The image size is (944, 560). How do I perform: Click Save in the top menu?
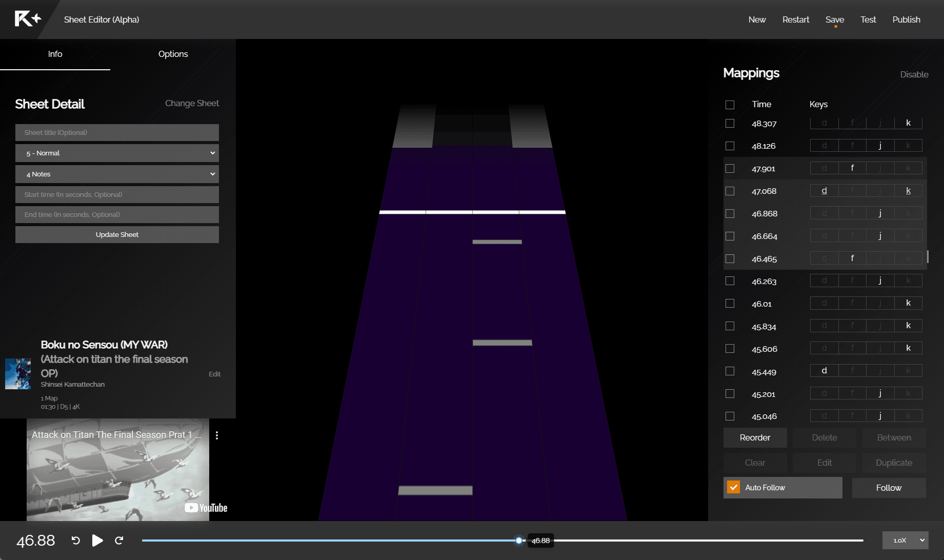(835, 19)
